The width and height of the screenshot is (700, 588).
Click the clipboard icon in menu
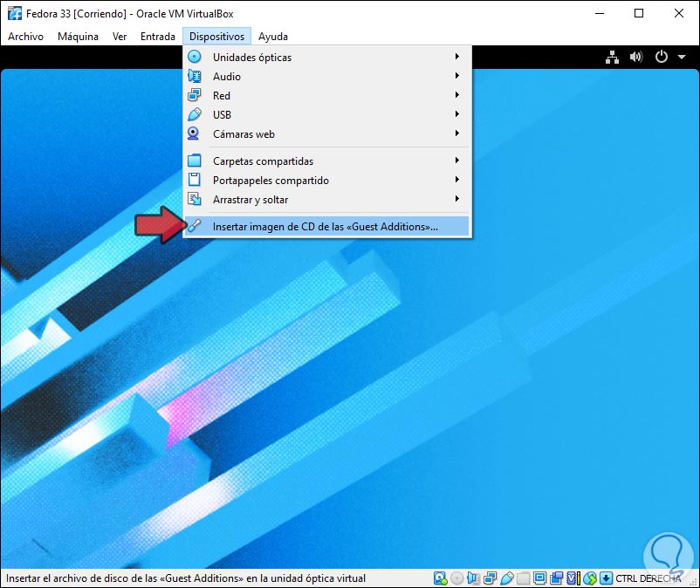pyautogui.click(x=194, y=180)
